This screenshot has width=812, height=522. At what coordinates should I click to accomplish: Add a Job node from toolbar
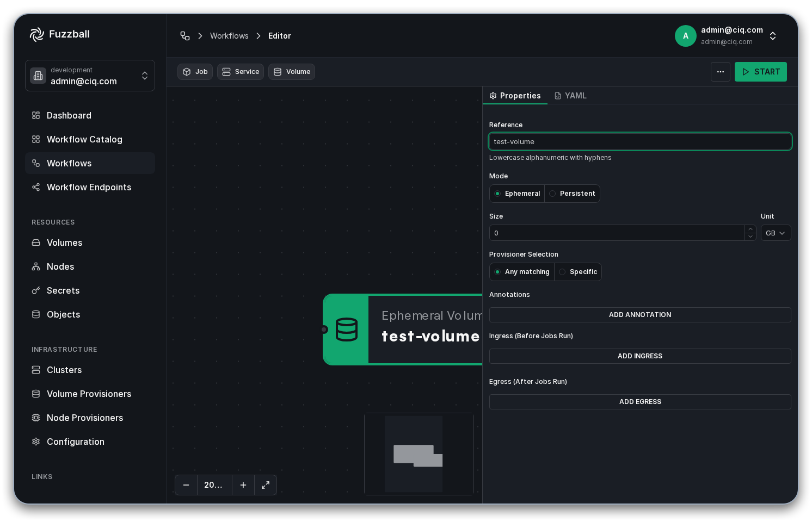pos(195,72)
